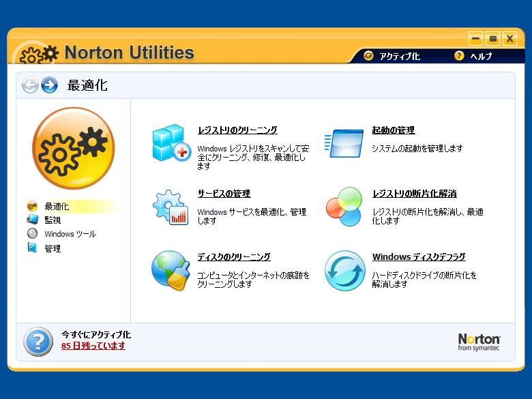Click the red 85 日残っています link
Viewport: 532px width, 399px height.
[x=93, y=346]
